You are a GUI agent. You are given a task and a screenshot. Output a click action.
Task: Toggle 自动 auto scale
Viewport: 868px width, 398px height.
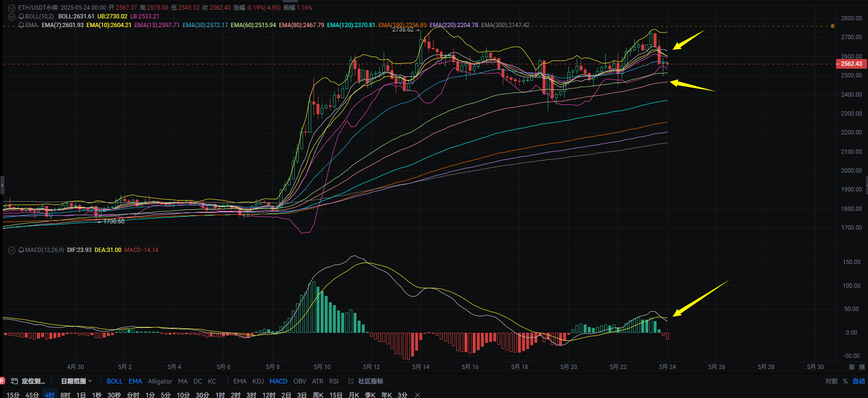click(859, 381)
